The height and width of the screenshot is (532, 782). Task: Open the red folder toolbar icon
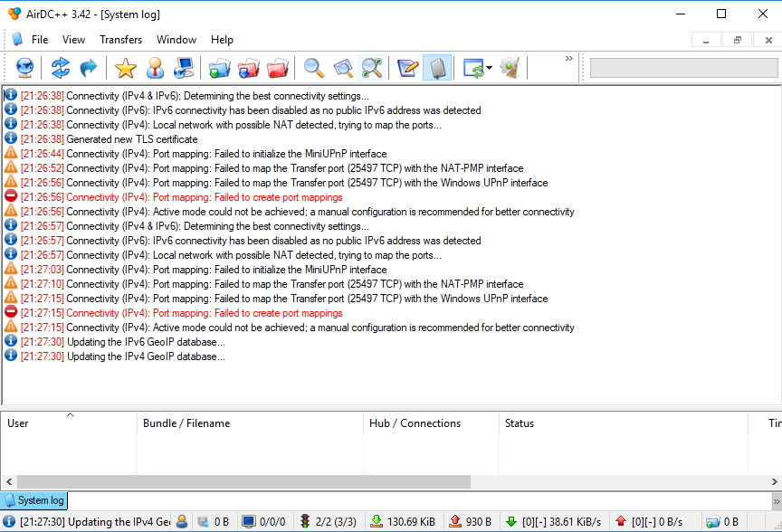[278, 67]
